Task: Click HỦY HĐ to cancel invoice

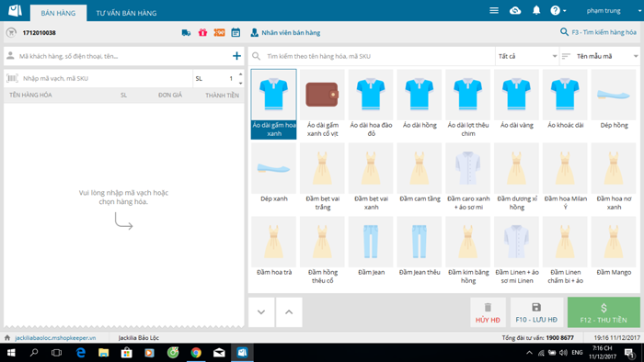Action: point(488,312)
